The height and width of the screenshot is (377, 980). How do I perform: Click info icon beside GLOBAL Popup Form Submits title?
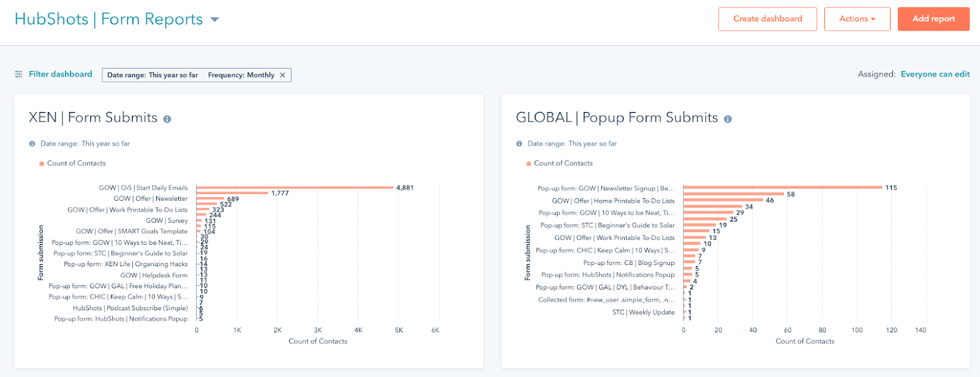(x=728, y=119)
